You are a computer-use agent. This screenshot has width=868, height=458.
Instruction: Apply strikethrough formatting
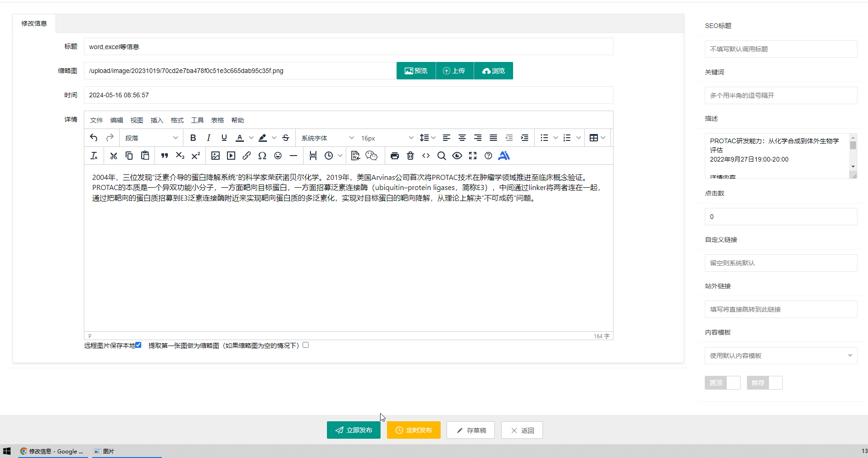pos(286,138)
